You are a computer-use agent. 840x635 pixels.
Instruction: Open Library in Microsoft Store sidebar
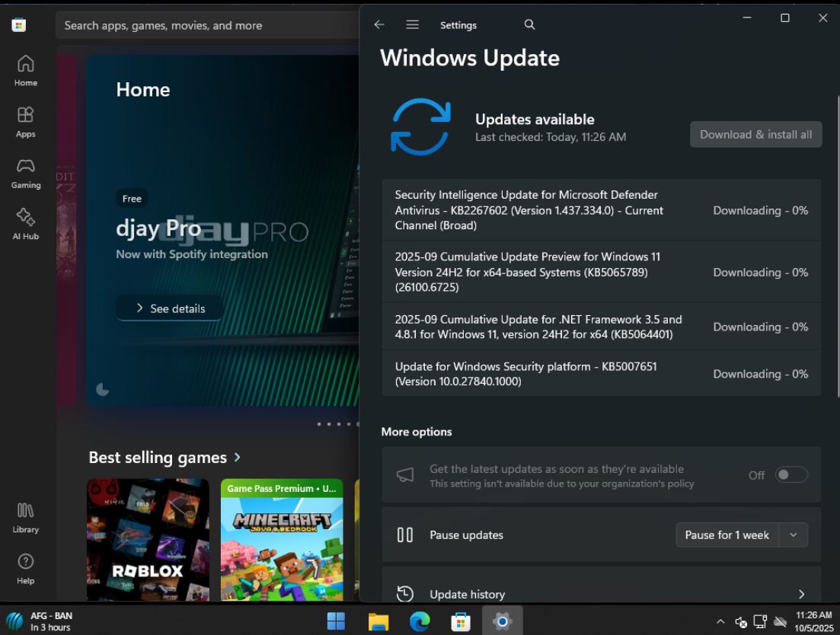[x=26, y=518]
